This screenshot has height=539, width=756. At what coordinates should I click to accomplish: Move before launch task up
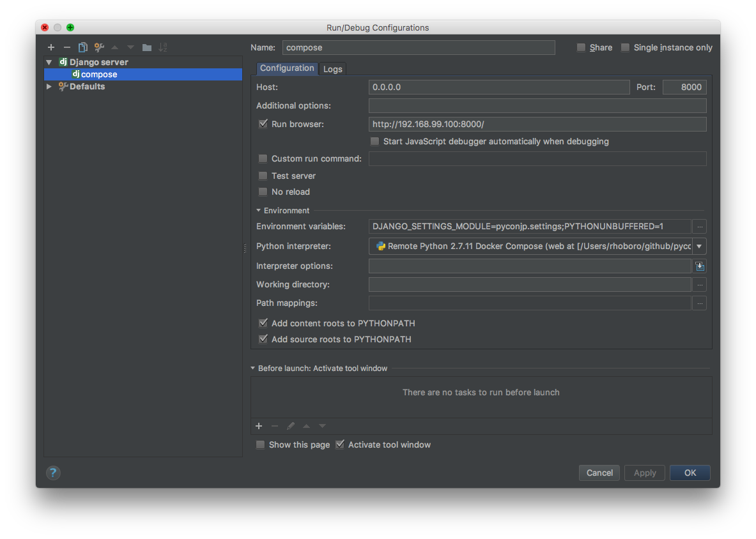coord(307,426)
